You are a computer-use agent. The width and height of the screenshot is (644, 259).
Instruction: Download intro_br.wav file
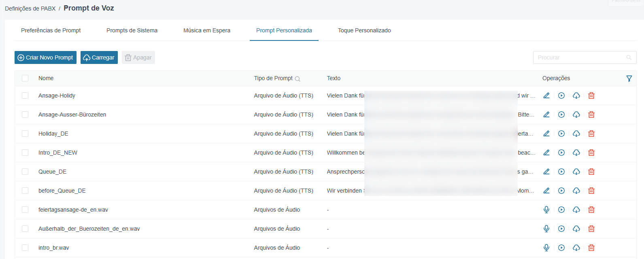coord(576,248)
